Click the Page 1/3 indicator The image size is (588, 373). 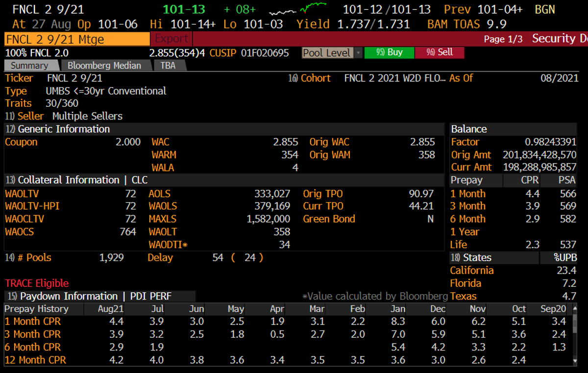tap(503, 39)
